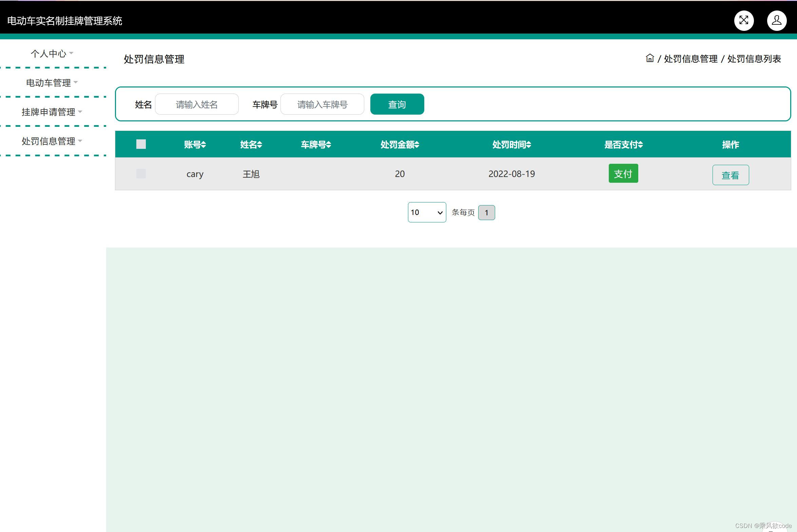Image resolution: width=797 pixels, height=532 pixels.
Task: Toggle the select-all header checkbox
Action: (x=141, y=144)
